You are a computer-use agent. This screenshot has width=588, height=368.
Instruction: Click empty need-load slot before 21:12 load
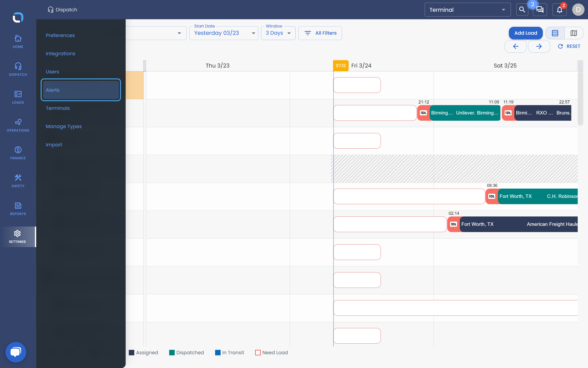(x=375, y=113)
